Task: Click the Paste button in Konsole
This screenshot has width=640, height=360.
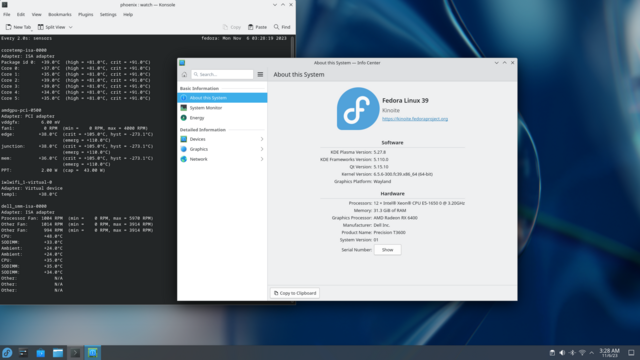Action: [x=257, y=27]
